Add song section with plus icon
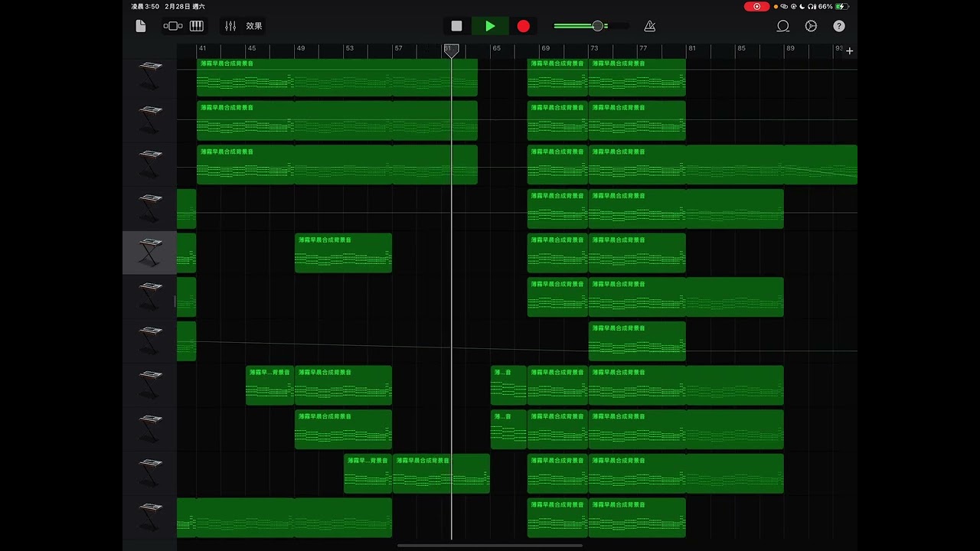The height and width of the screenshot is (551, 980). [x=849, y=51]
